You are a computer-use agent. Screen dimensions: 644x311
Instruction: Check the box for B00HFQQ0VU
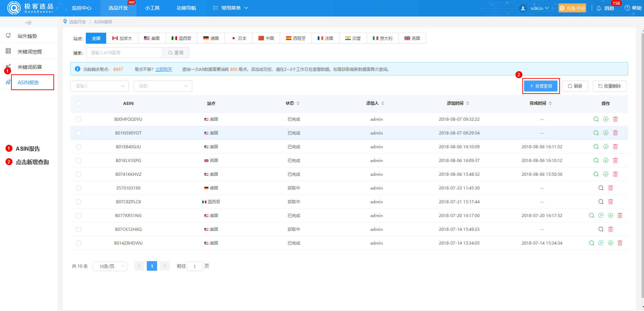[x=79, y=119]
